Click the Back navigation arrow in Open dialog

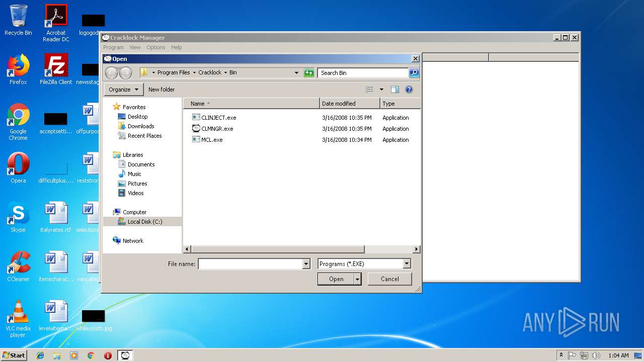point(111,73)
